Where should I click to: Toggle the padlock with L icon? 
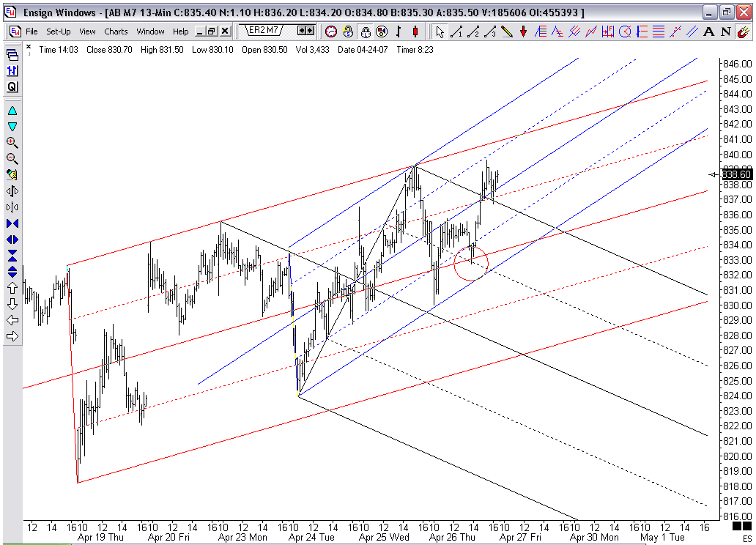point(365,31)
